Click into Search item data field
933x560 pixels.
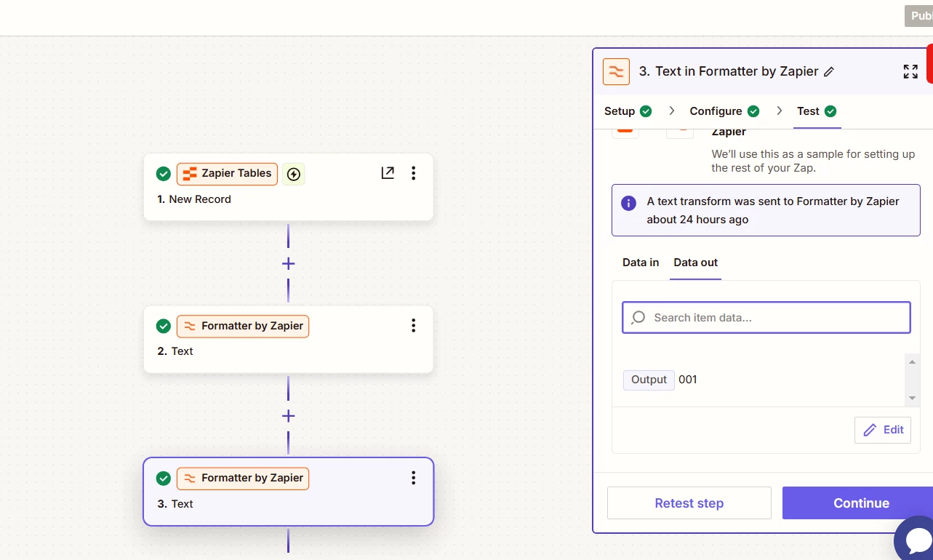pos(766,318)
